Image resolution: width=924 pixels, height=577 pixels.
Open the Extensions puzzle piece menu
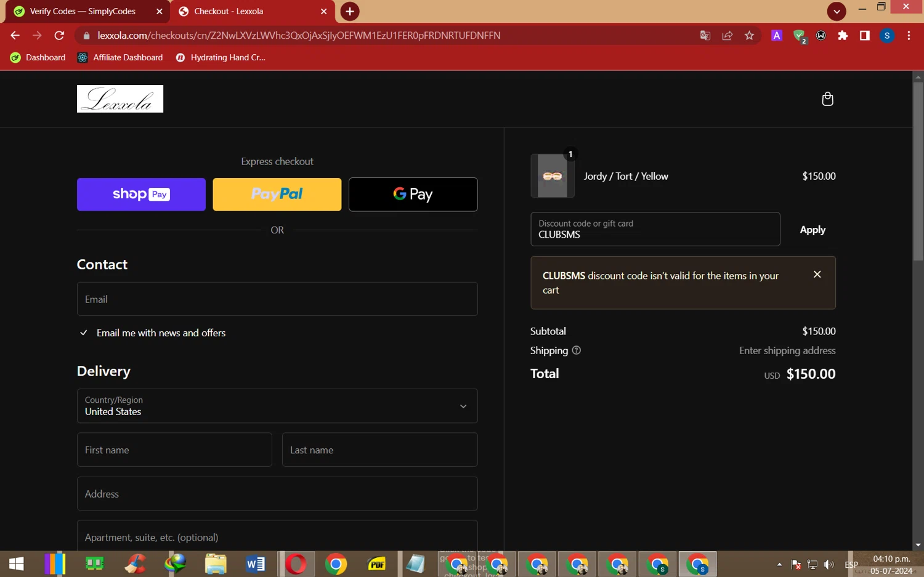click(x=843, y=36)
